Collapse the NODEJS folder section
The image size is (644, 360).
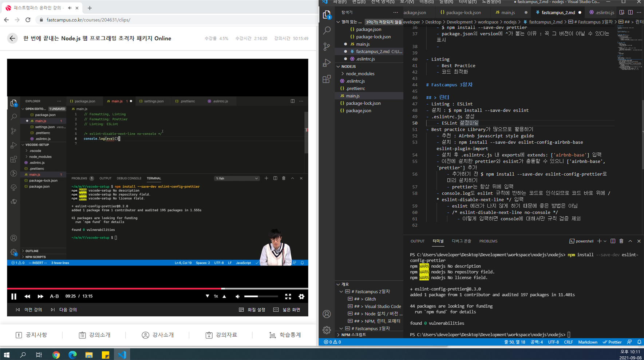pyautogui.click(x=369, y=67)
